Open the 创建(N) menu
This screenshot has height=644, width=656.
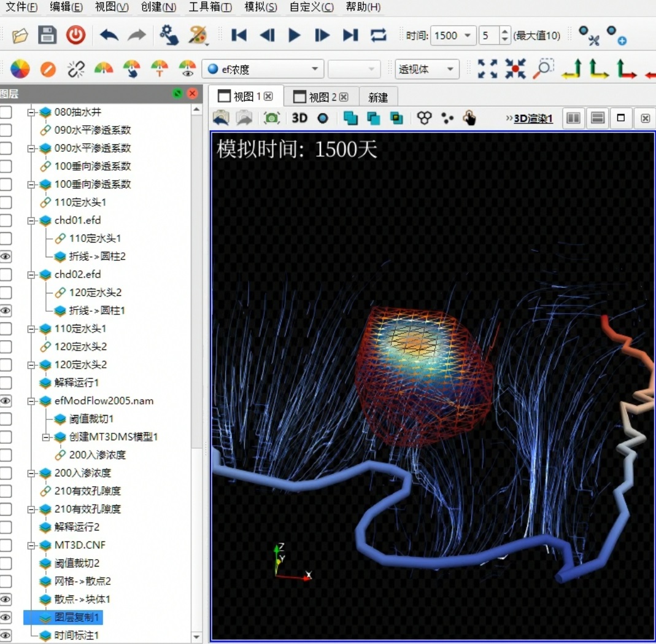(158, 7)
